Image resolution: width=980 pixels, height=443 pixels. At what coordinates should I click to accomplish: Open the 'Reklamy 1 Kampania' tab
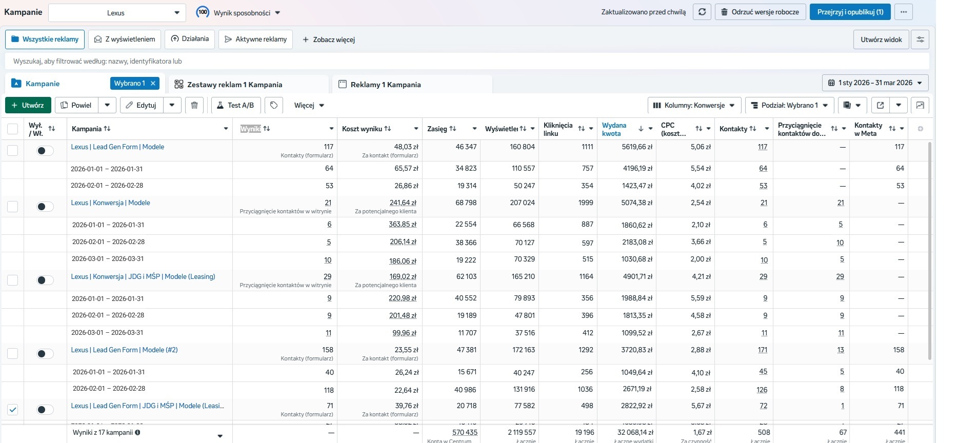412,84
